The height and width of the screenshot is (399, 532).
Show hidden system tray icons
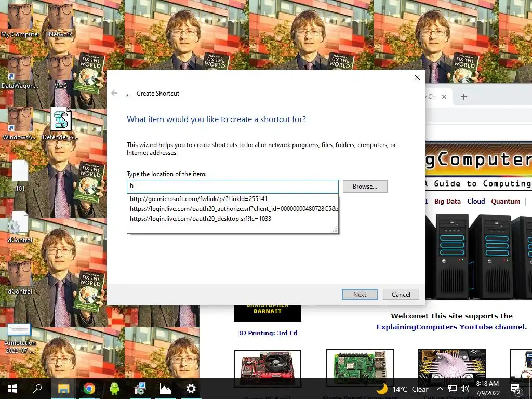tap(440, 389)
